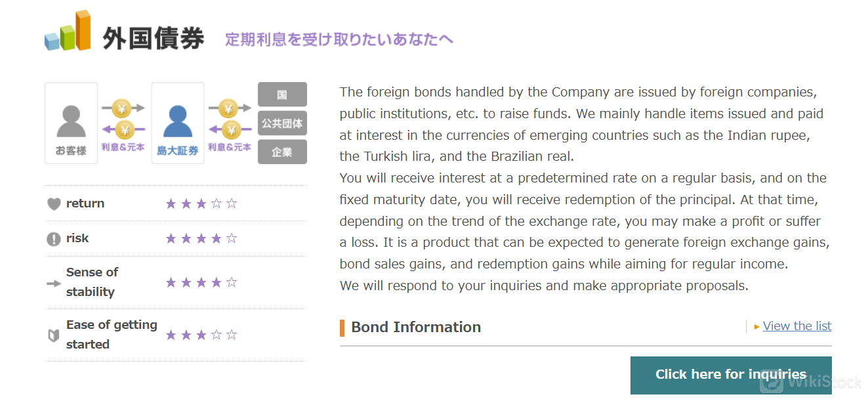Open the View the list link

(797, 326)
